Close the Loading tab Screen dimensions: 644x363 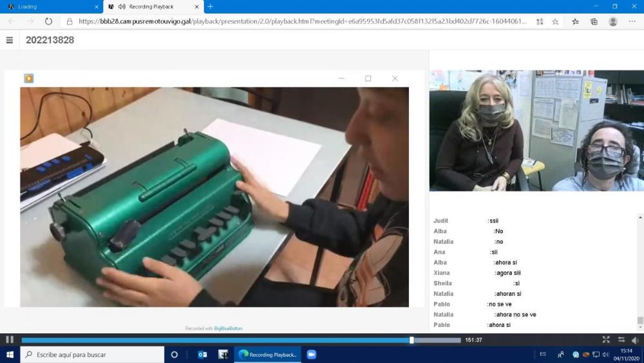97,6
